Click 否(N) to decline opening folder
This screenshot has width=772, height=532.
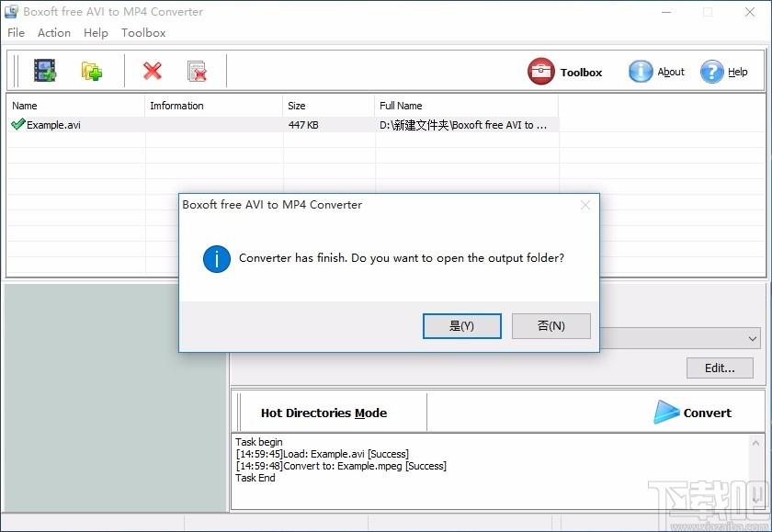pyautogui.click(x=551, y=326)
